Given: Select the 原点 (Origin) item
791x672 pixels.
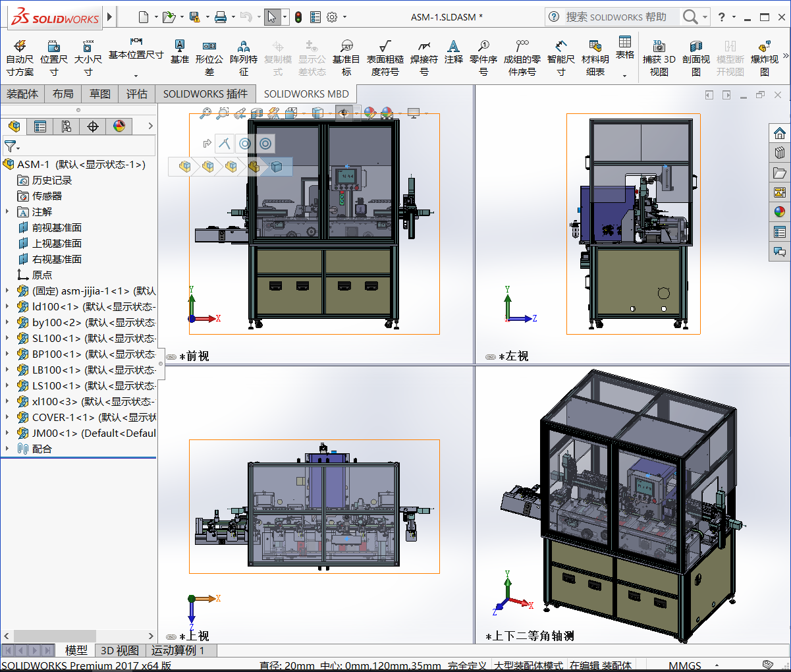Looking at the screenshot, I should pyautogui.click(x=35, y=275).
